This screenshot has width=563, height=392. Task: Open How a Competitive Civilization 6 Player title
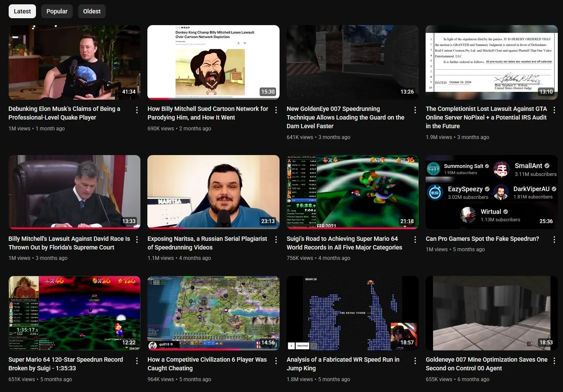click(x=207, y=364)
